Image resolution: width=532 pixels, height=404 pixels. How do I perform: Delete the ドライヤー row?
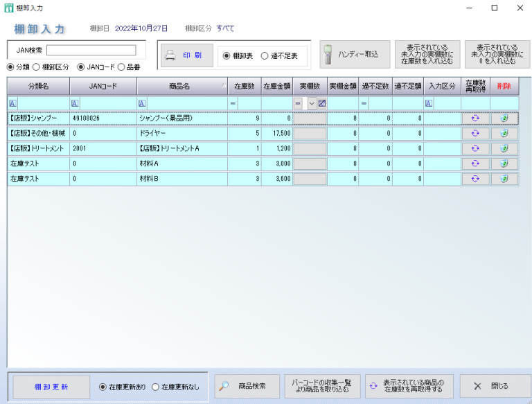point(504,134)
